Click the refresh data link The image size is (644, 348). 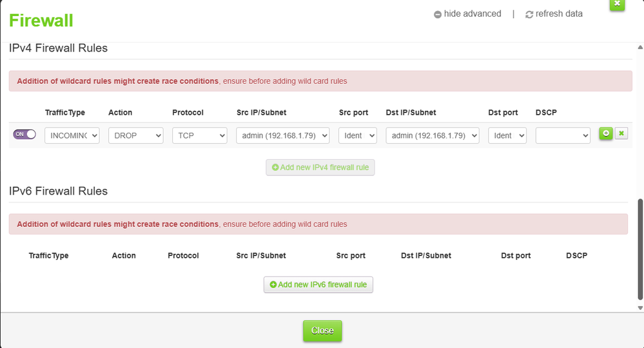pos(558,14)
